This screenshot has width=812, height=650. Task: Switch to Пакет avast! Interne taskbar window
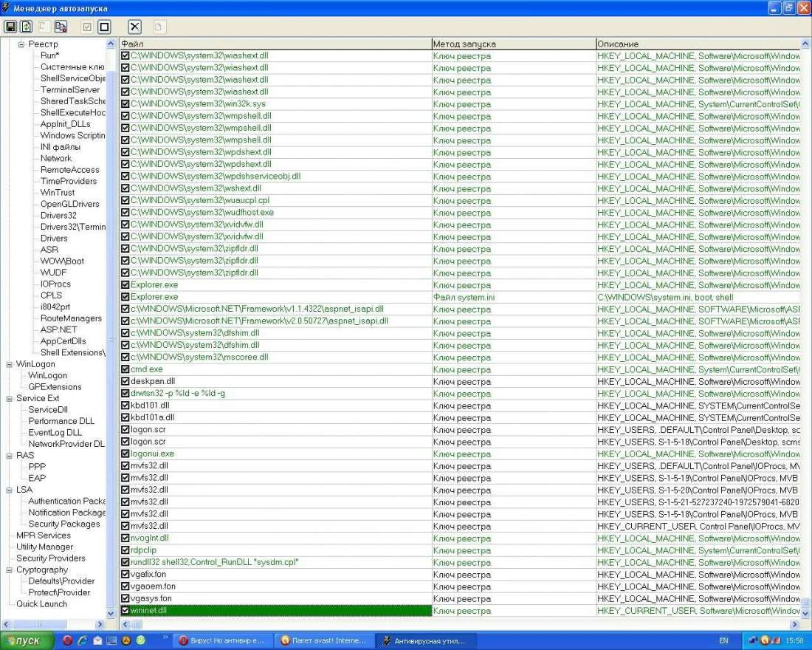(x=323, y=640)
